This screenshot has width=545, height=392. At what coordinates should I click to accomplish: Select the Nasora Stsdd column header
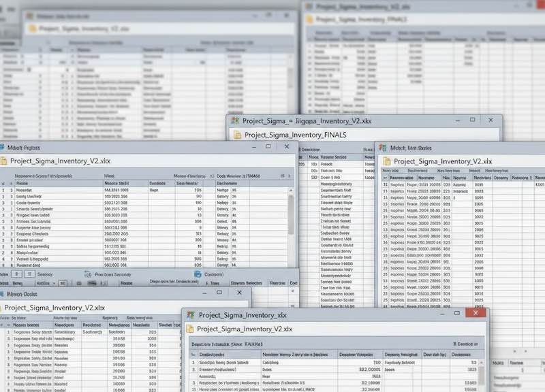pos(117,184)
